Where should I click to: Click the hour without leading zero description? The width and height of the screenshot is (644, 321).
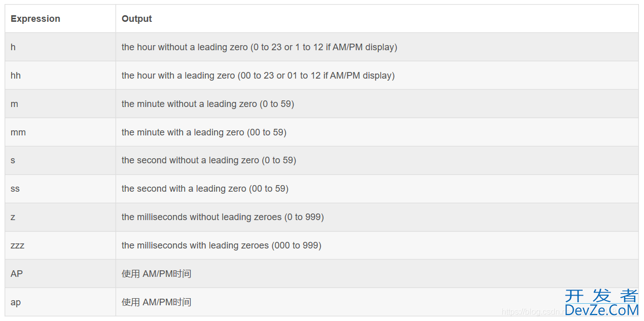[259, 47]
